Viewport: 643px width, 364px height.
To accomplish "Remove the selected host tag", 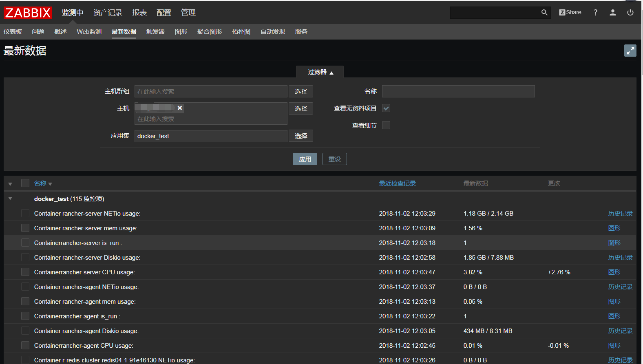I will [x=180, y=108].
